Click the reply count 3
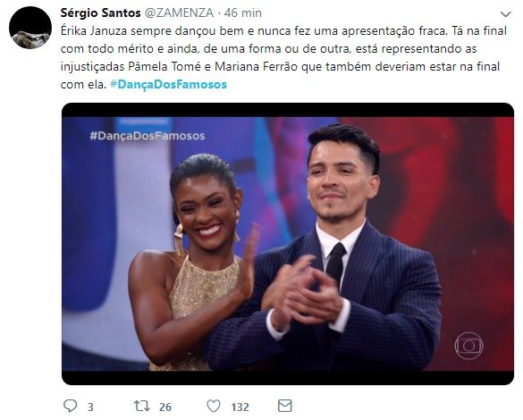Screen dimensions: 523x420 point(90,407)
